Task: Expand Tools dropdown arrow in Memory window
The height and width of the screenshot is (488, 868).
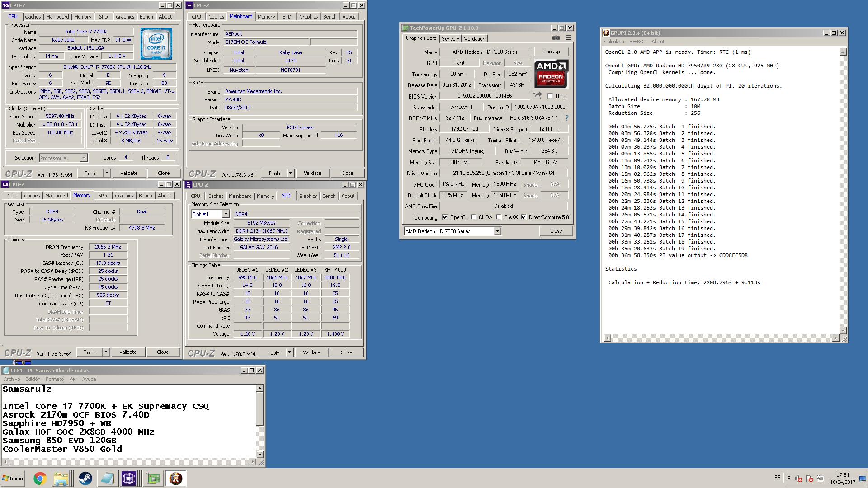Action: (106, 352)
